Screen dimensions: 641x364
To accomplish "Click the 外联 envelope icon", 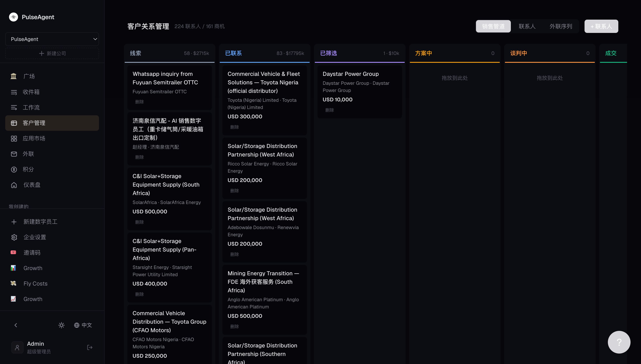I will pyautogui.click(x=14, y=154).
